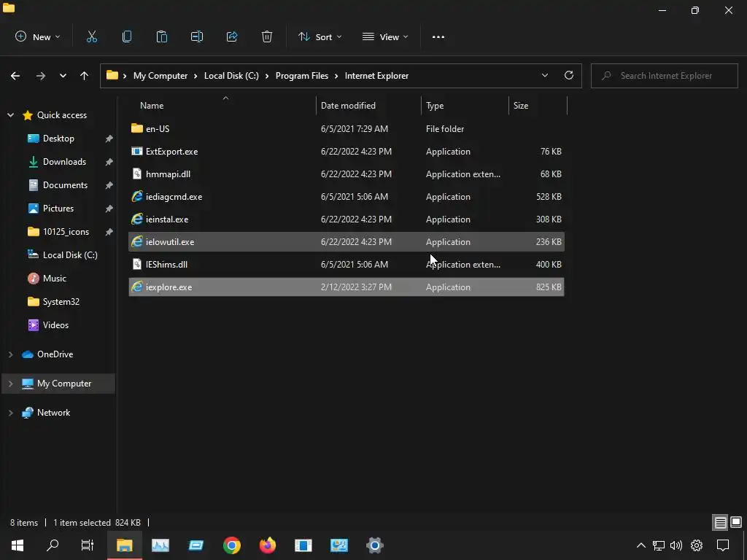
Task: Open the View options dropdown
Action: 385,36
